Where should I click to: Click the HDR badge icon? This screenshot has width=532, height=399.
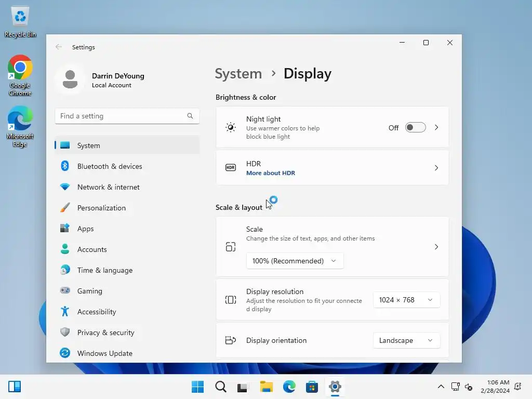coord(231,168)
